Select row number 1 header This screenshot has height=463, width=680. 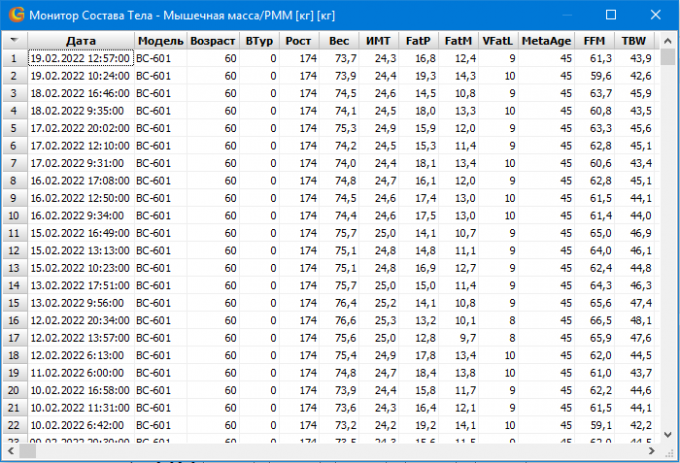point(14,58)
